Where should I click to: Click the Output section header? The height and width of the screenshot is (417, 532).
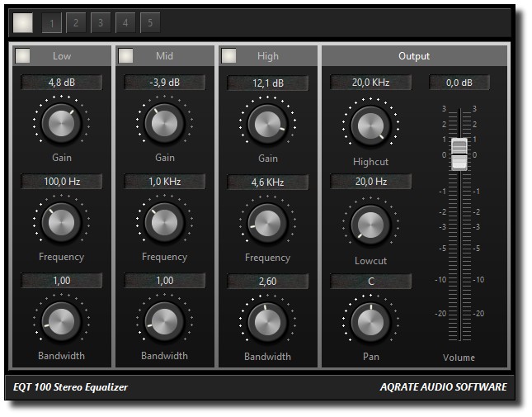(x=414, y=55)
